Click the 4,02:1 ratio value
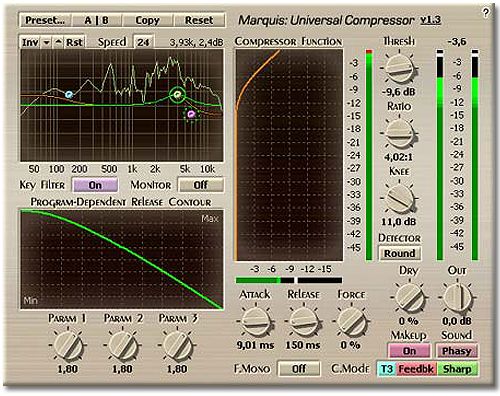Image resolution: width=500 pixels, height=396 pixels. point(398,157)
